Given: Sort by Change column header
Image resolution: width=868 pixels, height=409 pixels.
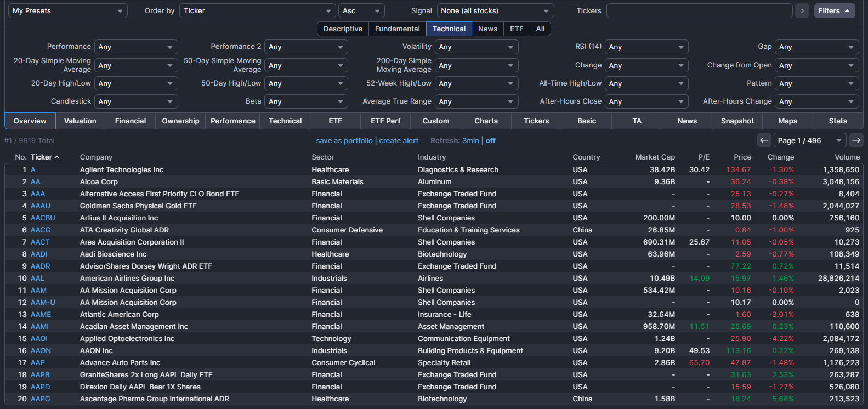Looking at the screenshot, I should click(x=781, y=157).
